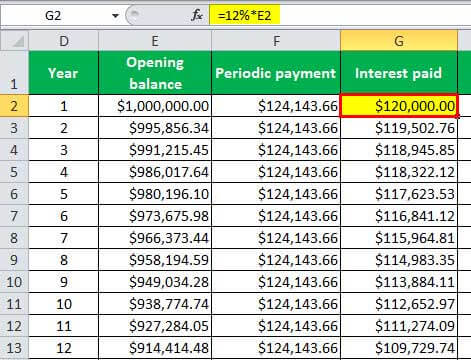This screenshot has height=360, width=471.
Task: Select opening balance $980,196.10
Action: click(x=155, y=194)
